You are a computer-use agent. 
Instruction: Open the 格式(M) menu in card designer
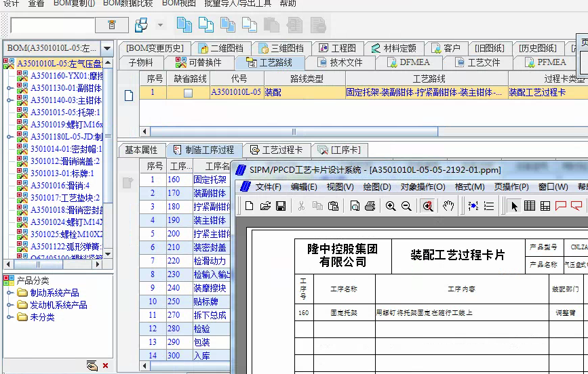(469, 187)
